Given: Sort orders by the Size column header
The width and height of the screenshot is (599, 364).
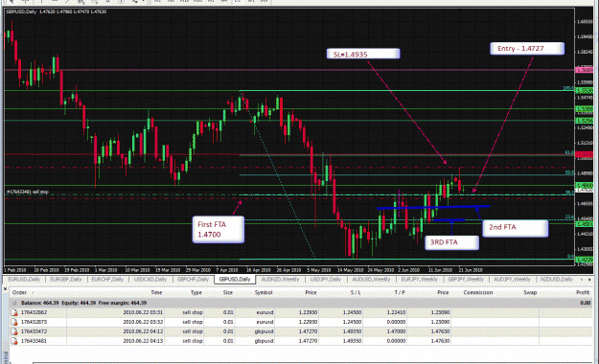Looking at the screenshot, I should point(228,292).
